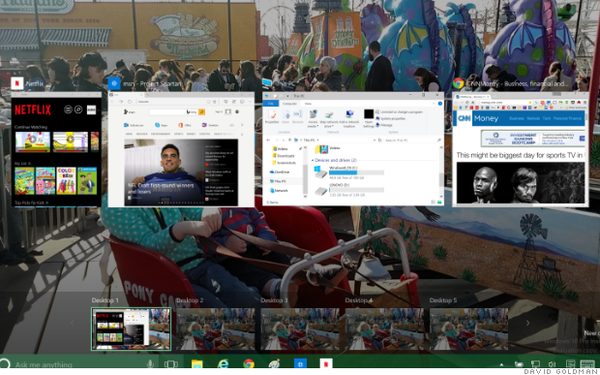Open the Task View icon on taskbar

pyautogui.click(x=171, y=364)
